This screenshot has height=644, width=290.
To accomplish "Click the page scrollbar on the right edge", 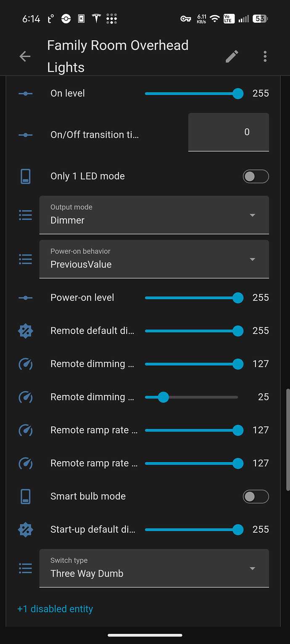I will [288, 440].
